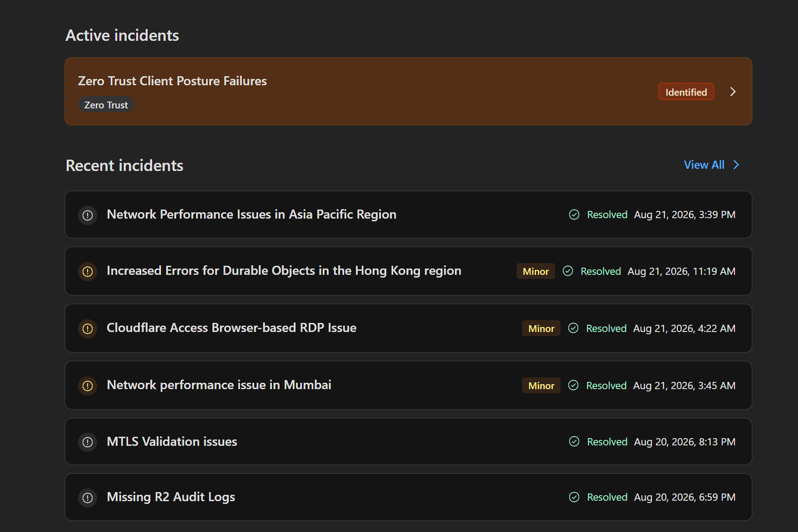
Task: Click the resolved checkmark icon for R2 Audit Logs
Action: pos(574,497)
